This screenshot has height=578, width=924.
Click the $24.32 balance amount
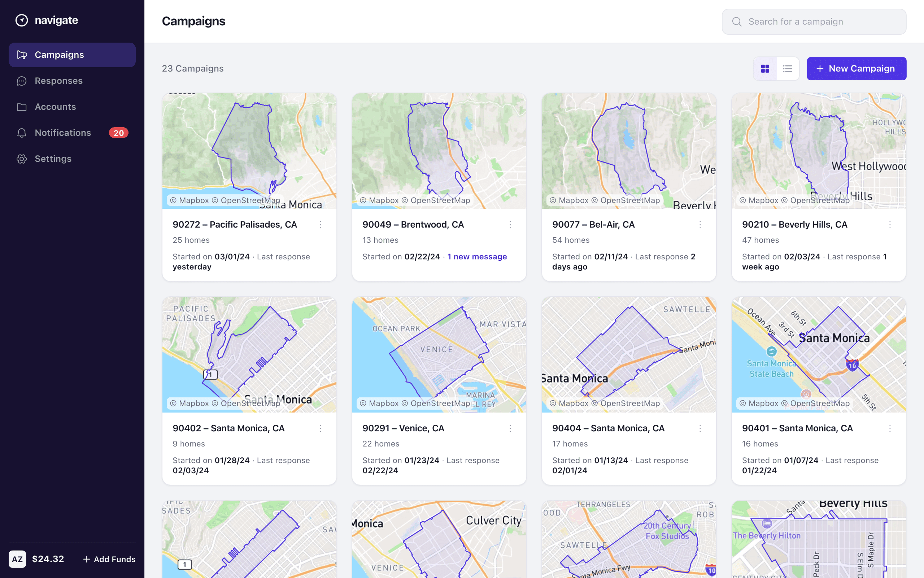tap(48, 559)
